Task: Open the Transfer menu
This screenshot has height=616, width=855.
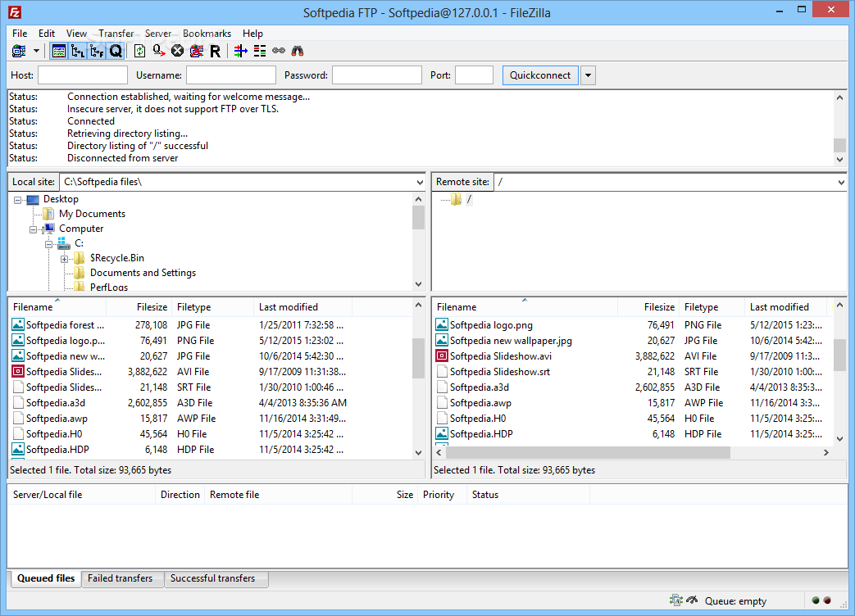Action: point(116,34)
